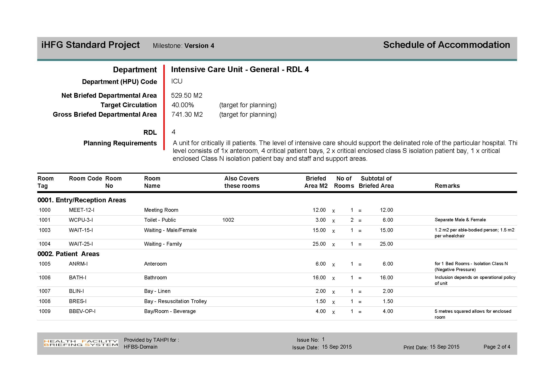Viewport: 554px width, 392px height.
Task: Click the target circulation '40.00%'
Action: (183, 105)
